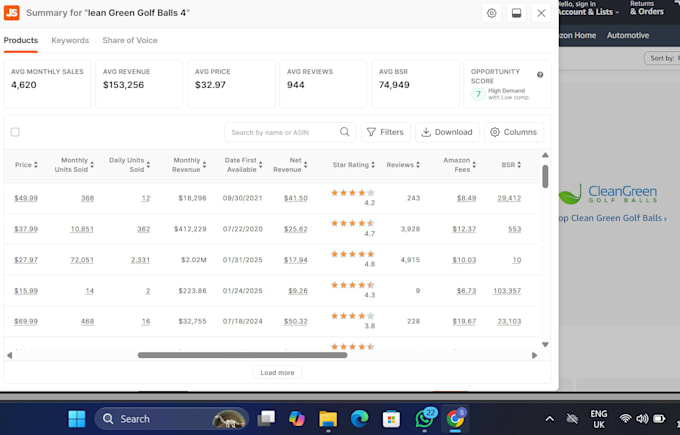Click the Opportunity Score help icon
Viewport: 680px width, 435px height.
click(540, 75)
